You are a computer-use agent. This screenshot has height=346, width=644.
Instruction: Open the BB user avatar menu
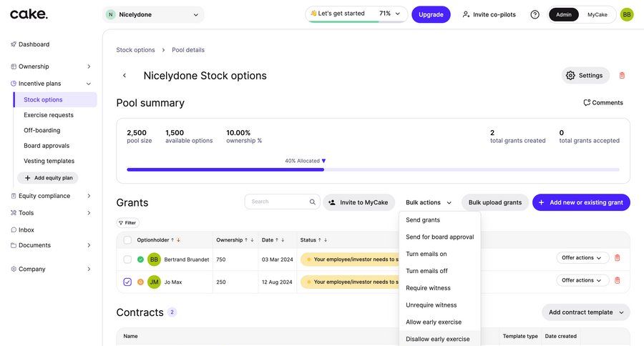click(x=627, y=14)
